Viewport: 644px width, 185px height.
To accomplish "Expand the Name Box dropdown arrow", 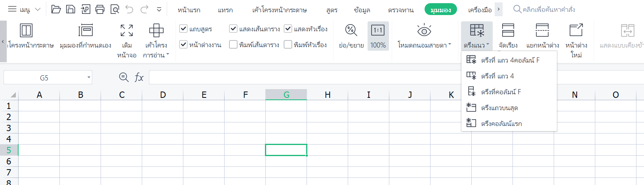I will click(89, 77).
